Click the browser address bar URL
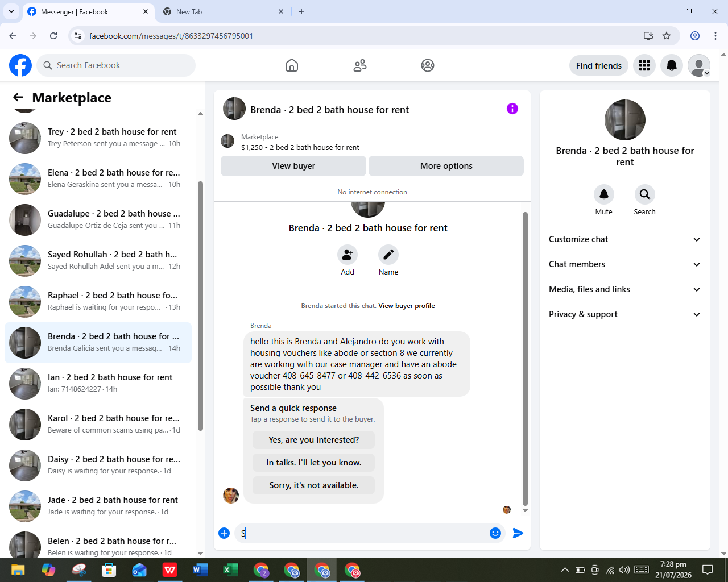 (171, 36)
